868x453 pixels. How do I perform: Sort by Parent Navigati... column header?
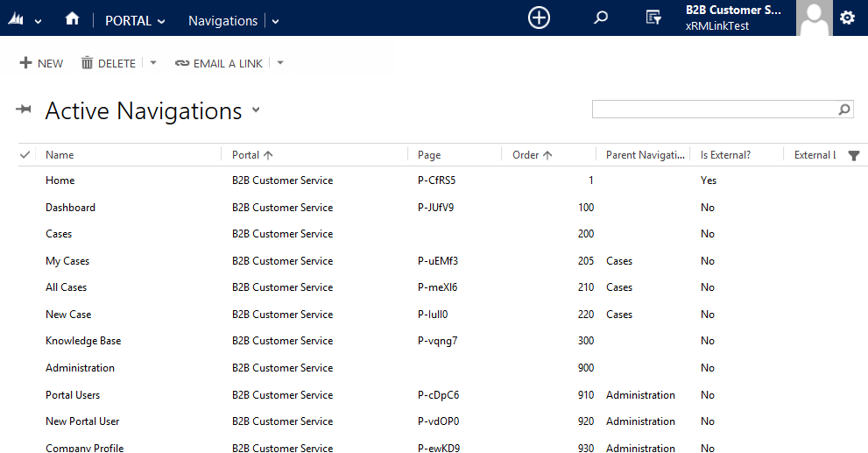click(645, 155)
